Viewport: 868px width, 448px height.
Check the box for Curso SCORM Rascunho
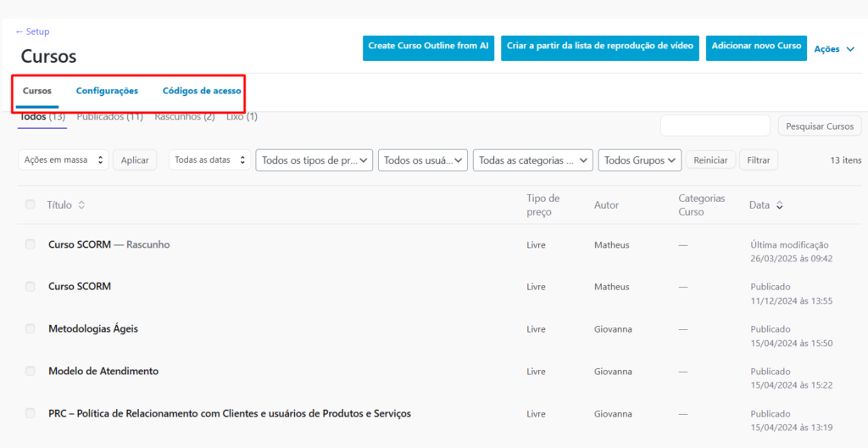(x=31, y=244)
